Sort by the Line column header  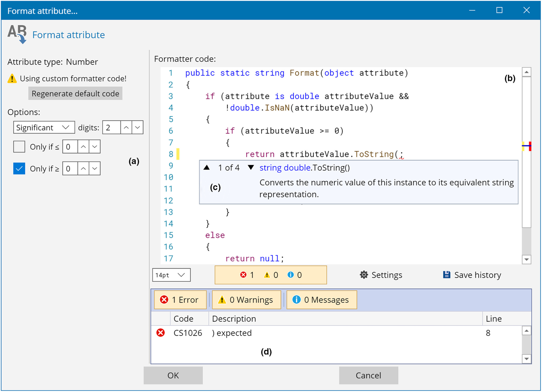click(x=507, y=319)
